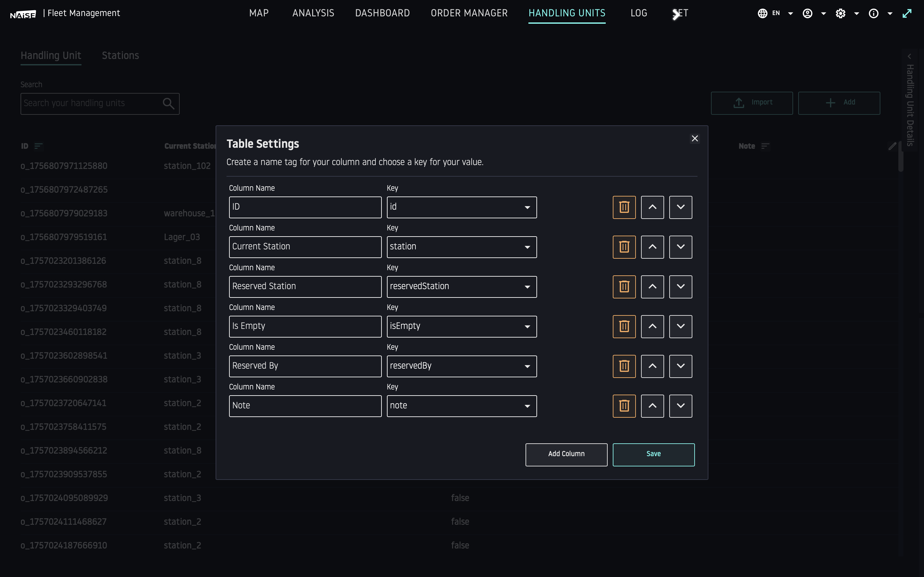Screen dimensions: 924x577
Task: Move Current Station column up
Action: (652, 247)
